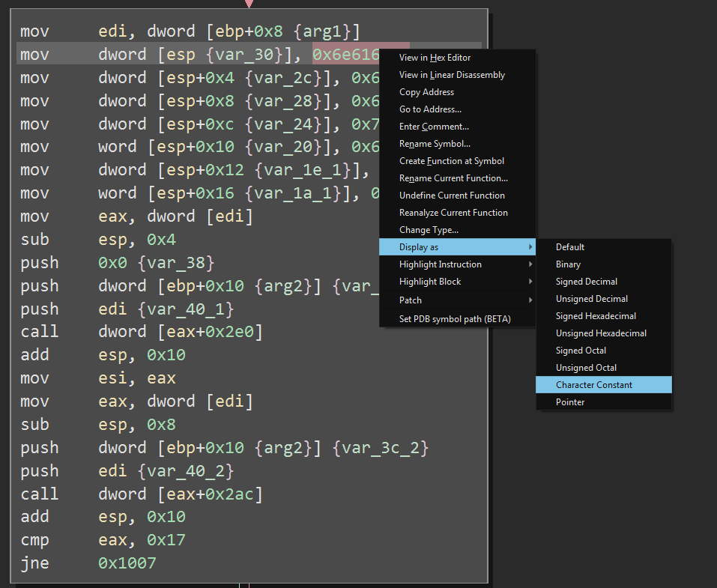Viewport: 717px width, 588px height.
Task: Click var_3c_2 variable token
Action: tap(380, 448)
